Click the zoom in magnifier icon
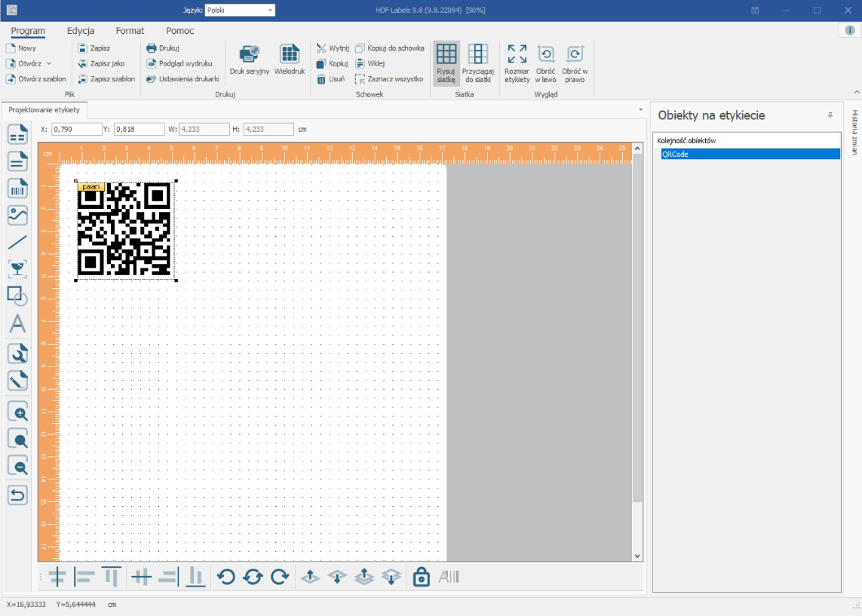 pyautogui.click(x=17, y=412)
